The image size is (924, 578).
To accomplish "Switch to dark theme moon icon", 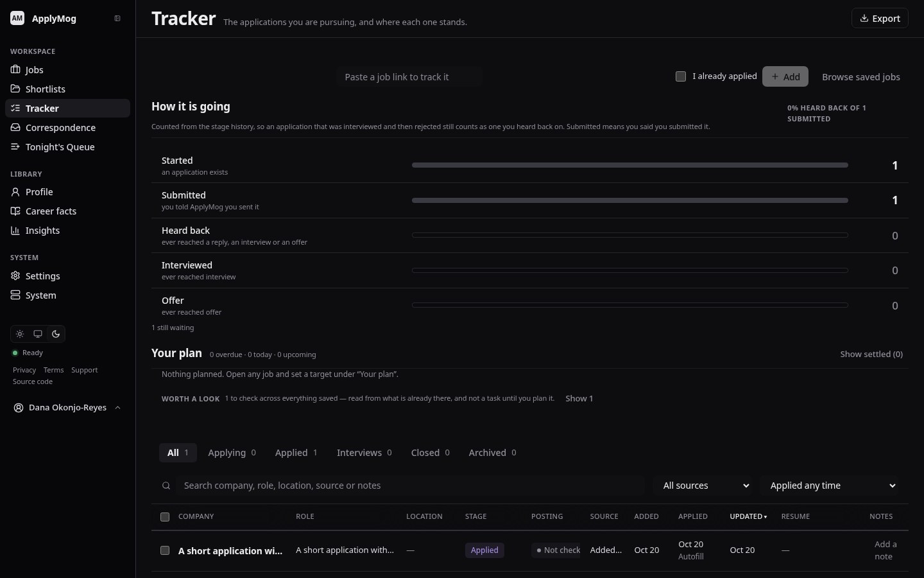I will (x=56, y=334).
